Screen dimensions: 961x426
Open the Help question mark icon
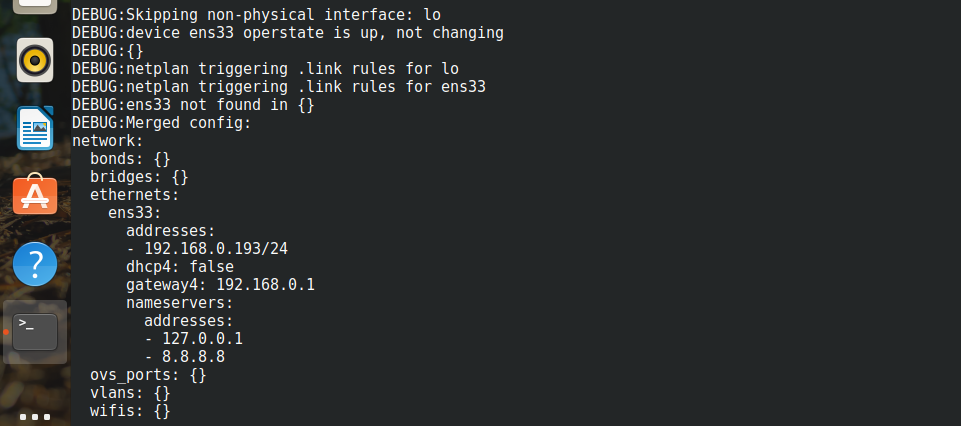(x=35, y=264)
